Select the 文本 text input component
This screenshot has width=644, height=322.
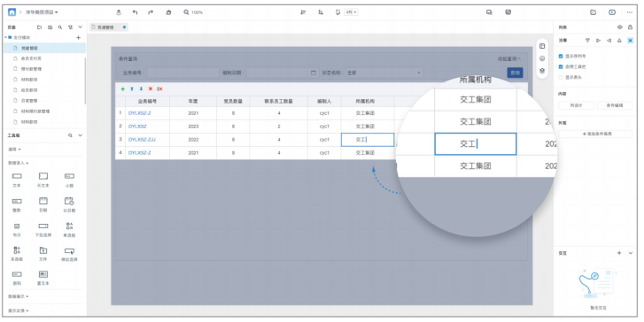pyautogui.click(x=17, y=180)
